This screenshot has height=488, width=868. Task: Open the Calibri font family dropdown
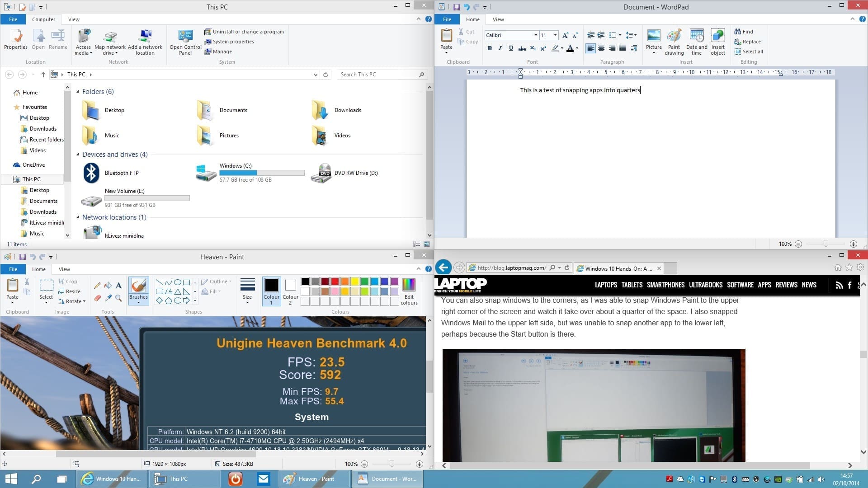coord(536,35)
